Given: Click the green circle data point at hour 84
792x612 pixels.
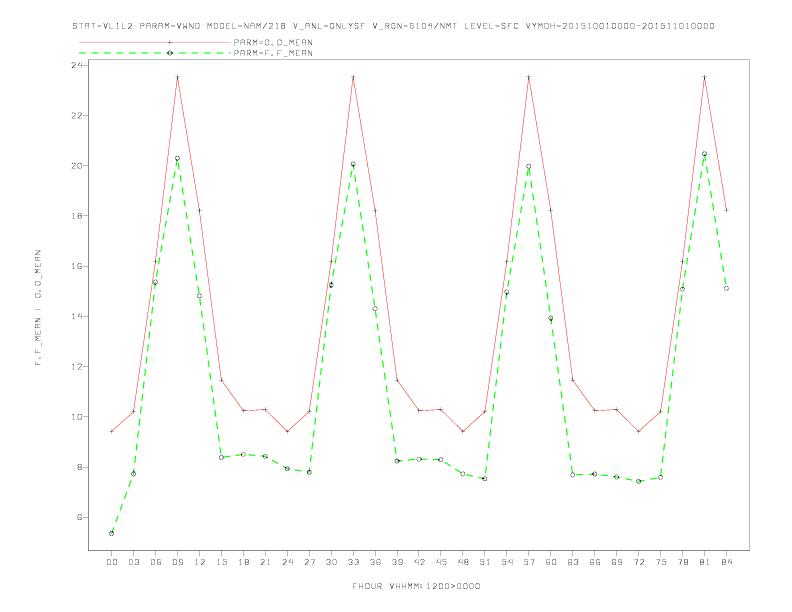Looking at the screenshot, I should 726,288.
